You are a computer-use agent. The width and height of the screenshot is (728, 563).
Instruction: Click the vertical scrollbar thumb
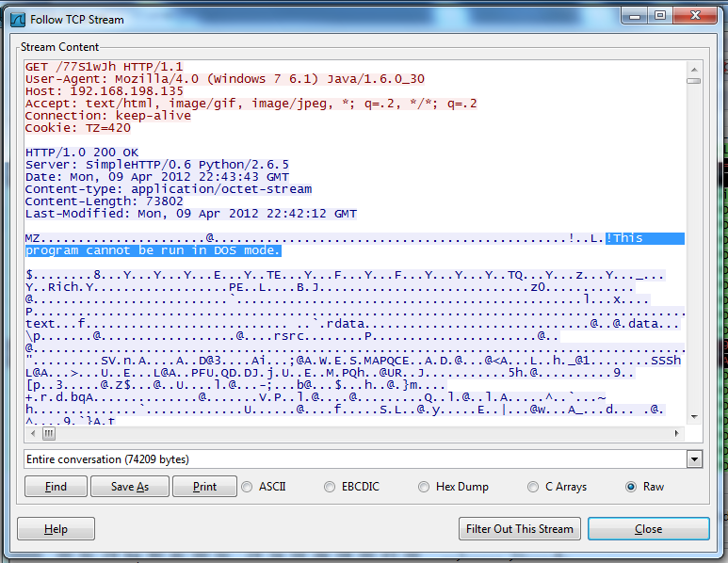pyautogui.click(x=695, y=81)
